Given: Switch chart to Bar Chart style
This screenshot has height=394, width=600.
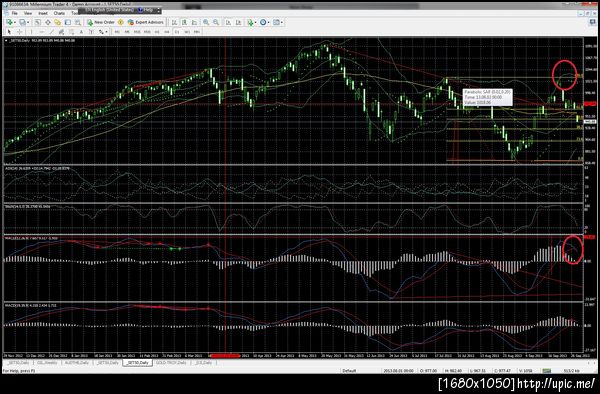Looking at the screenshot, I should click(174, 22).
